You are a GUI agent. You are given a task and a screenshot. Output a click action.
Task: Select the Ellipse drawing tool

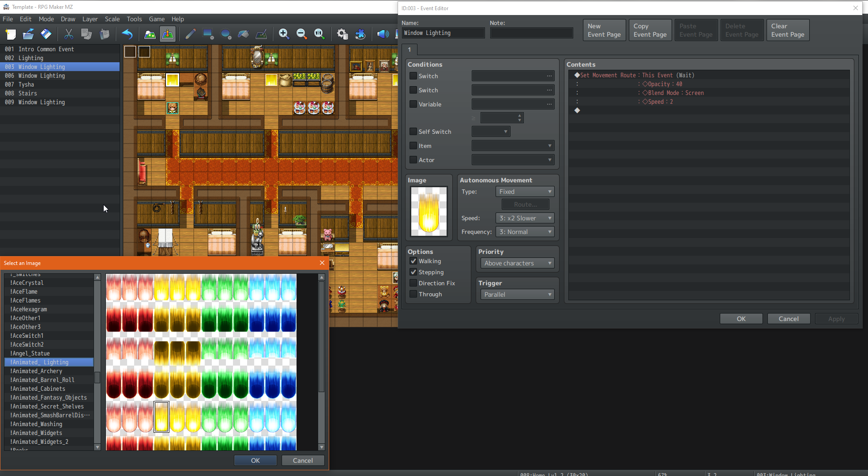point(226,34)
